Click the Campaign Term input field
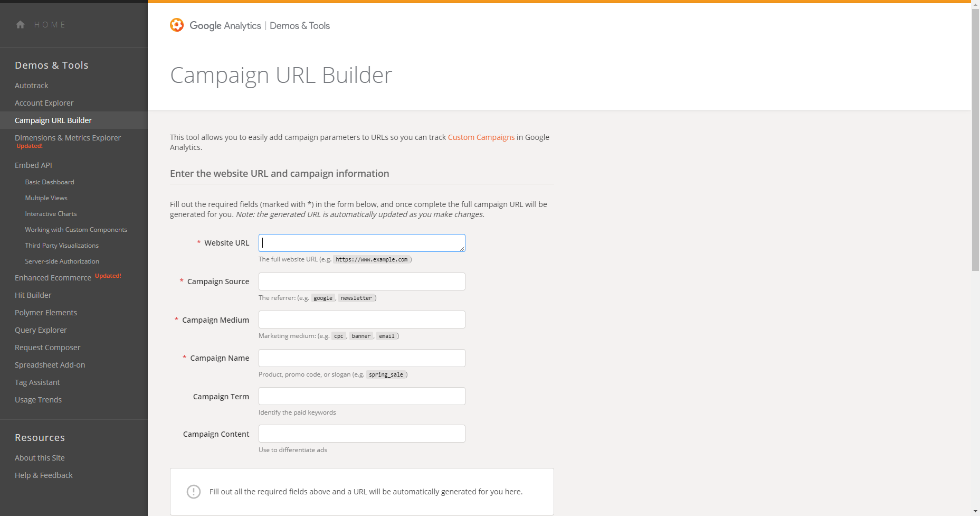The height and width of the screenshot is (516, 980). 362,396
